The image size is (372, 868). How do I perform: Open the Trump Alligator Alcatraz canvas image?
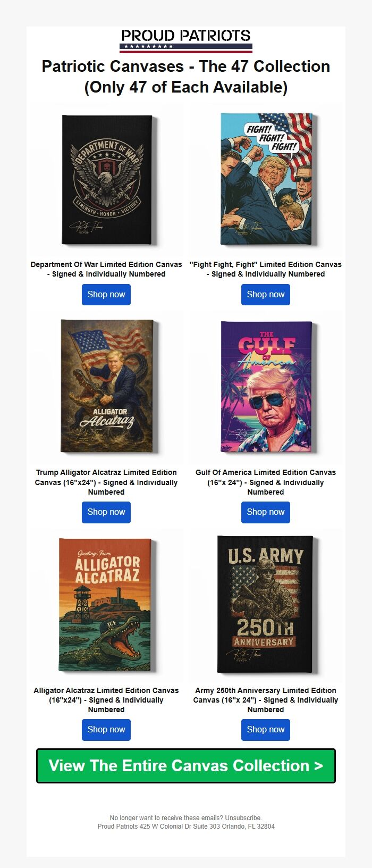coord(106,387)
